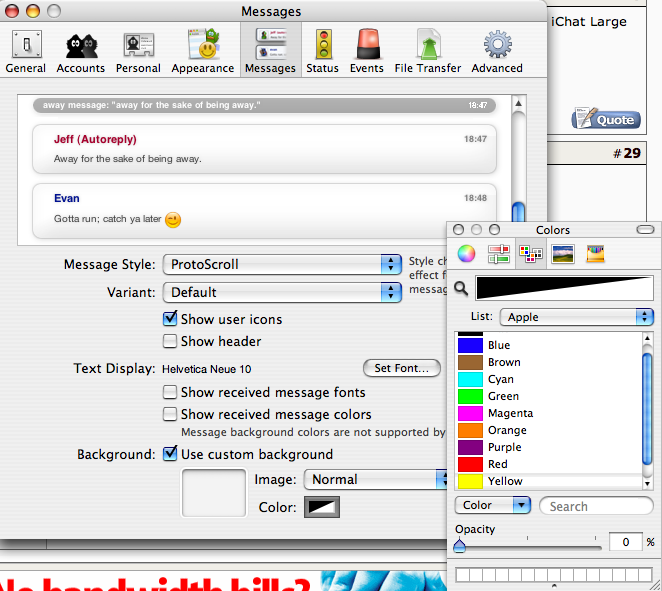Click "Helvetica Neue 10" font label
Screen dimensions: 662x591
click(x=206, y=369)
